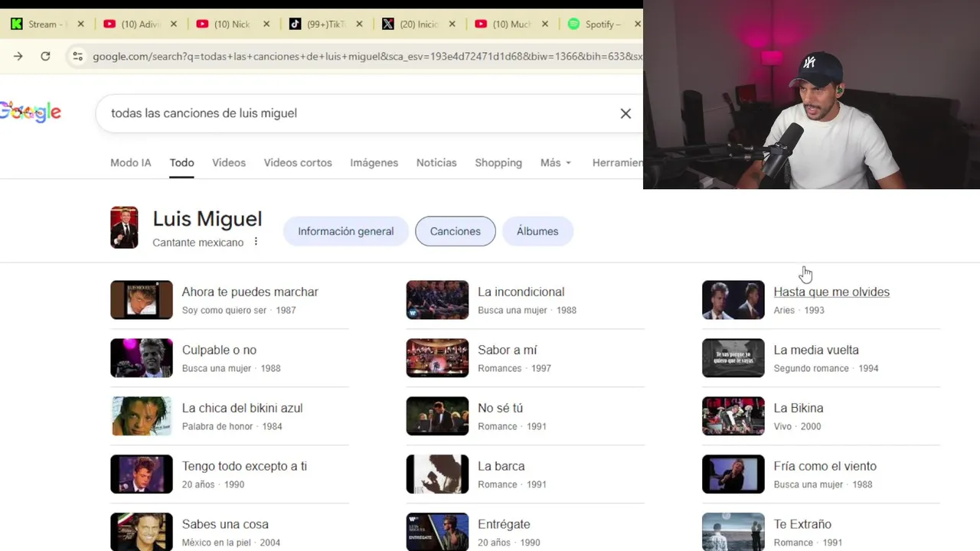Open the Google logo homepage
Screen dimensions: 980x551
[x=31, y=112]
